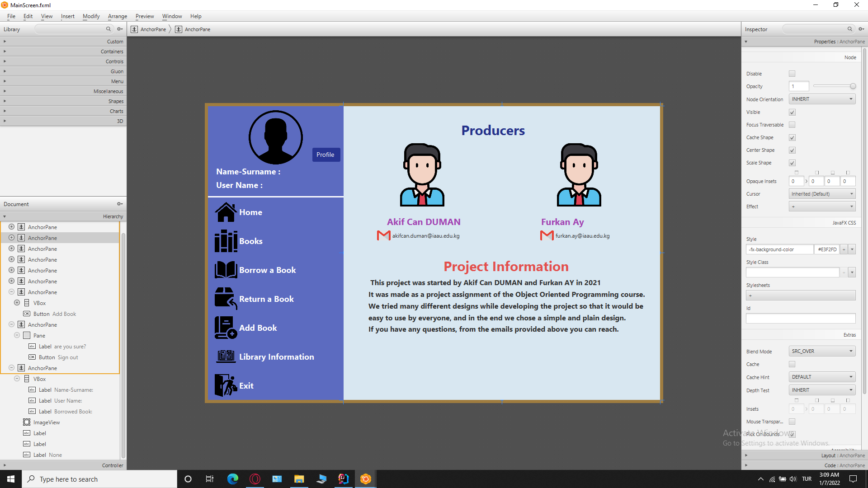Click the Exit door icon
868x488 pixels.
point(226,385)
